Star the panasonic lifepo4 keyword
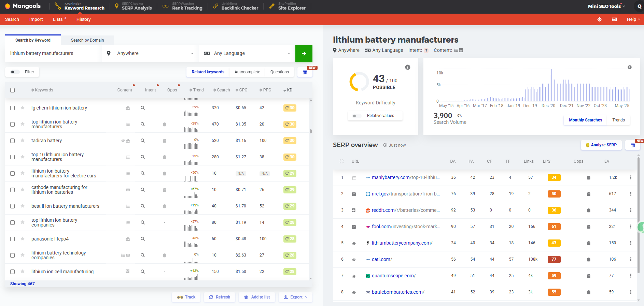Screen dimensions: 644x306 tap(23, 239)
